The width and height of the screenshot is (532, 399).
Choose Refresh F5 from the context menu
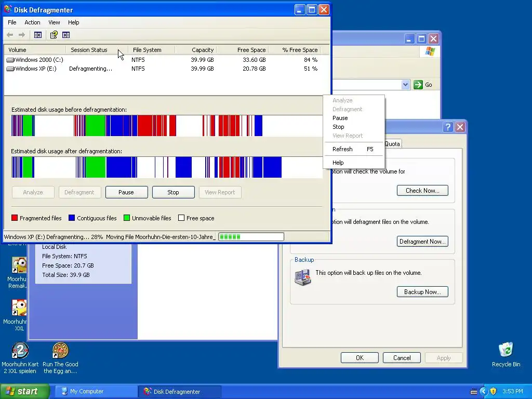[354, 149]
